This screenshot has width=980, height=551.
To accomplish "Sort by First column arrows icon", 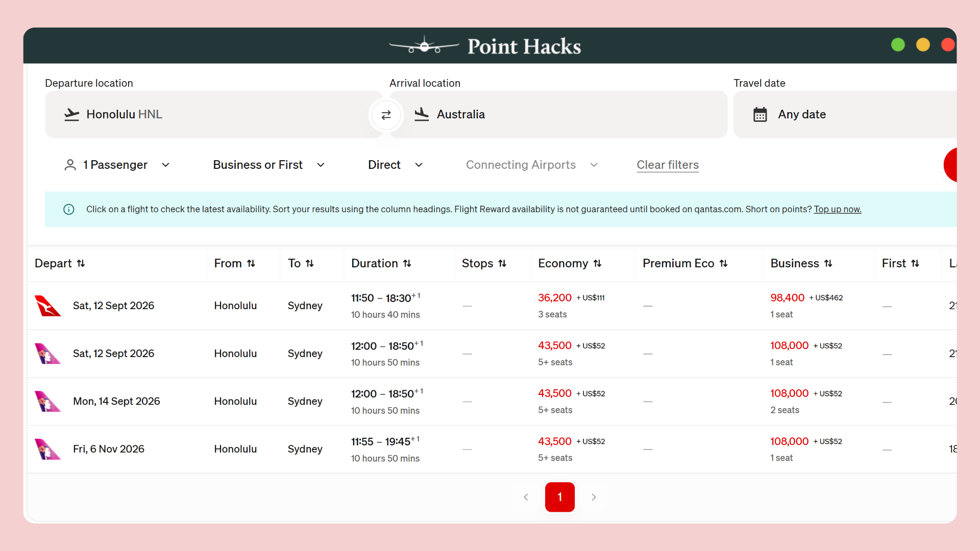I will tap(915, 263).
